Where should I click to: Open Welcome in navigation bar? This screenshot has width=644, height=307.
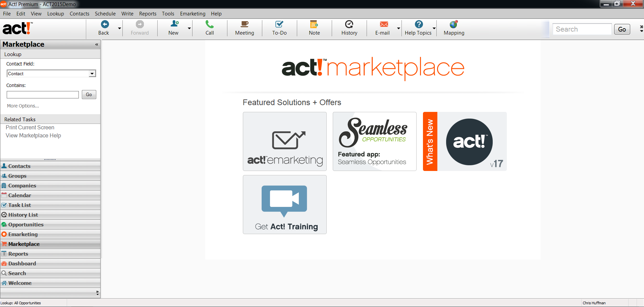click(50, 283)
